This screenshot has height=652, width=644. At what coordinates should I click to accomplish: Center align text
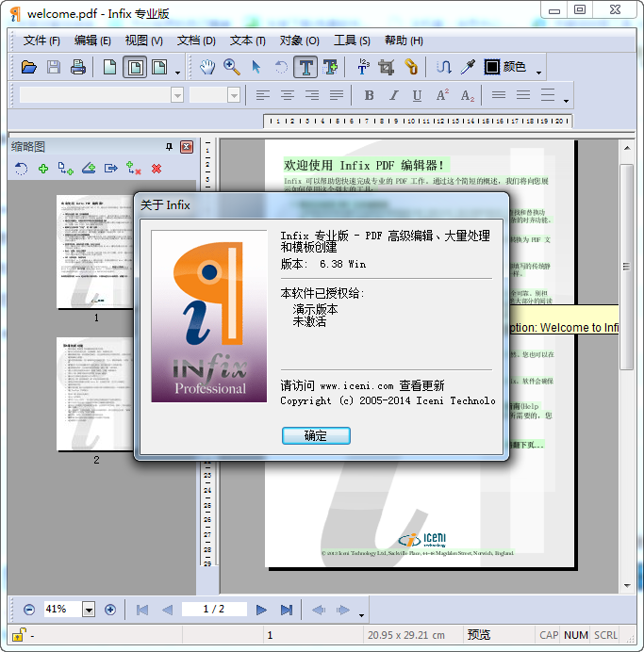coord(287,95)
